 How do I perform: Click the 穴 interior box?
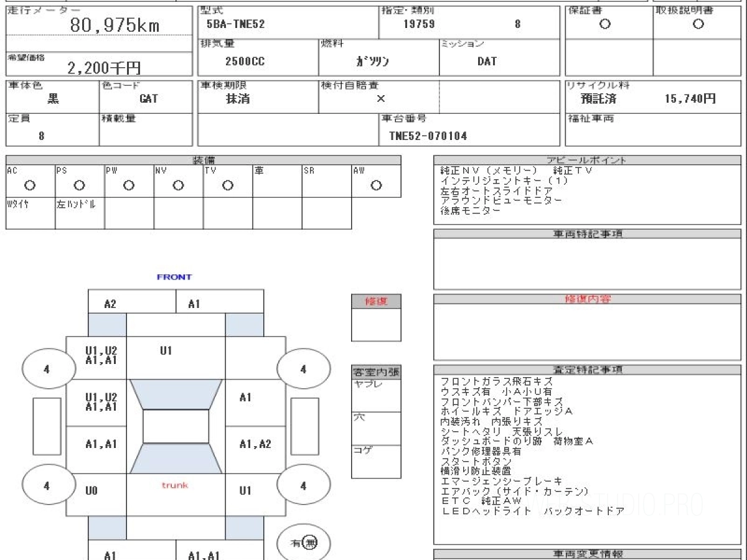(x=376, y=428)
